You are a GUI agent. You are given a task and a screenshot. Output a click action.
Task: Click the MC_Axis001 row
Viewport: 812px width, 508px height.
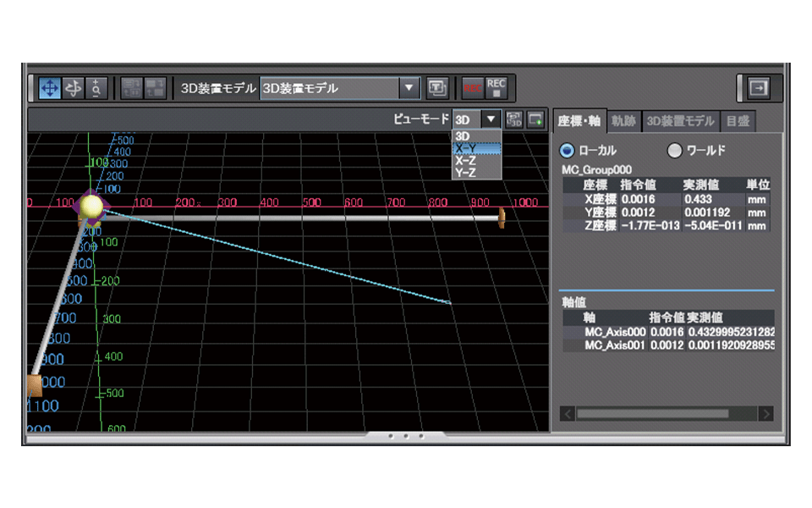coord(668,345)
